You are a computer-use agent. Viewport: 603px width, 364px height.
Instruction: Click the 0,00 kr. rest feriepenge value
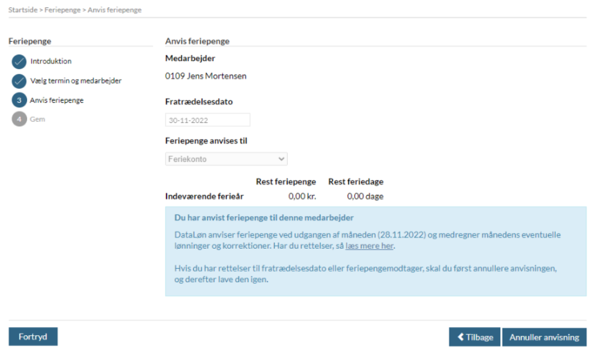pos(302,196)
